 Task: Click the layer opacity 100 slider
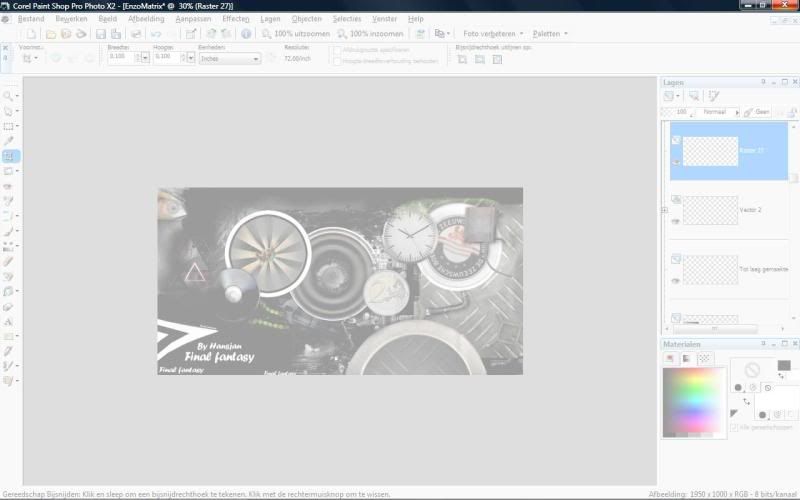(x=679, y=112)
